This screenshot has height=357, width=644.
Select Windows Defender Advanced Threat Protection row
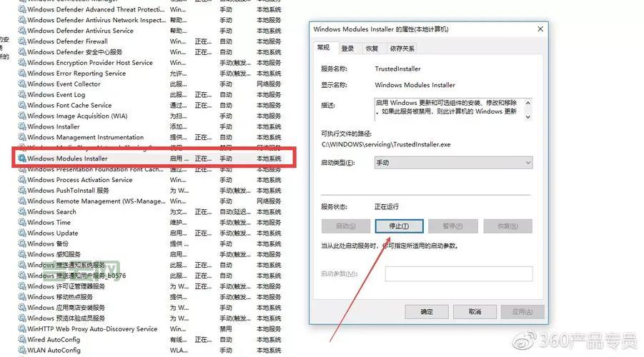pos(150,9)
